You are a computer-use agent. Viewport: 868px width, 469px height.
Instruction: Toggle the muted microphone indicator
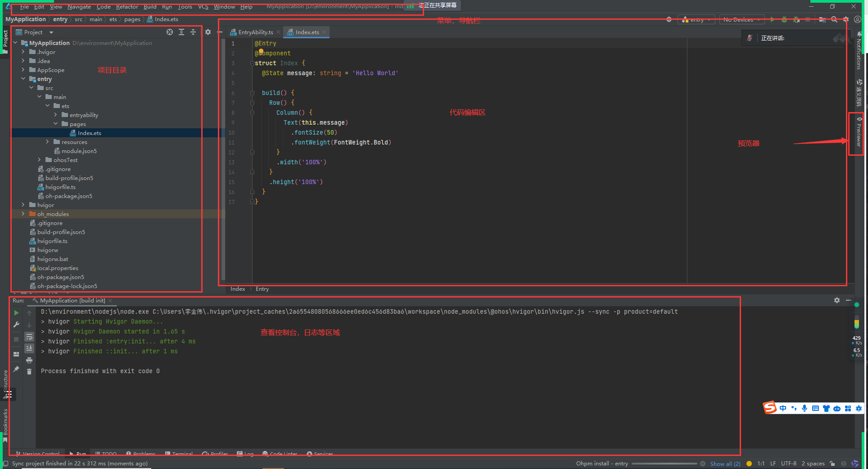pos(750,38)
